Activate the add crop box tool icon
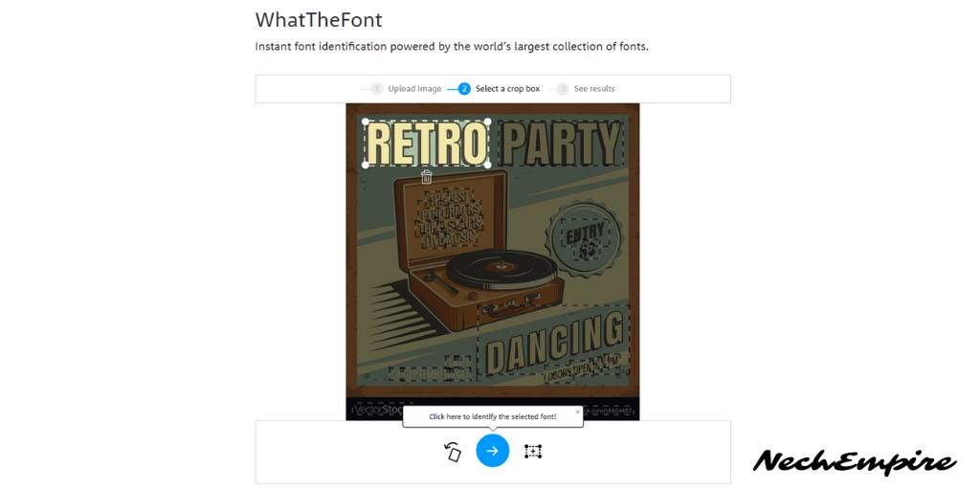Image resolution: width=980 pixels, height=490 pixels. pyautogui.click(x=532, y=452)
